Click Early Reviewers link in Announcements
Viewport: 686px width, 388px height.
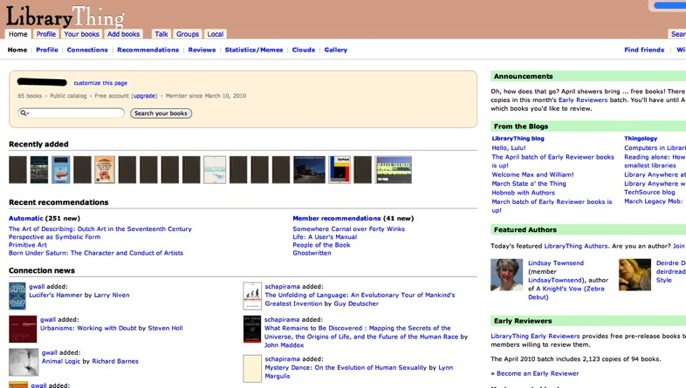click(583, 100)
